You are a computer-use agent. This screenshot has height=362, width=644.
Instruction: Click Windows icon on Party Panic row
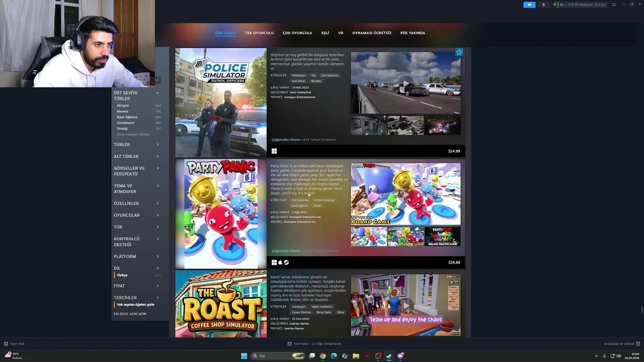pyautogui.click(x=274, y=262)
